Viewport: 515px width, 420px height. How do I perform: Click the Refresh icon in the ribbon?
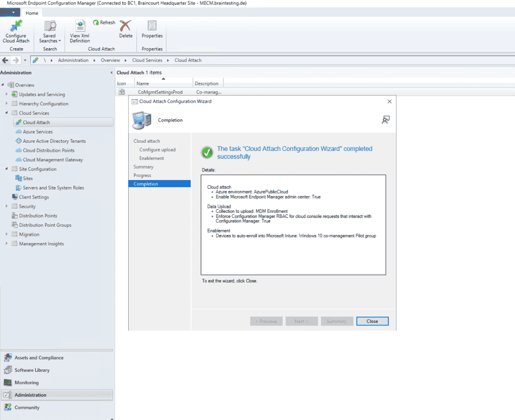click(104, 22)
